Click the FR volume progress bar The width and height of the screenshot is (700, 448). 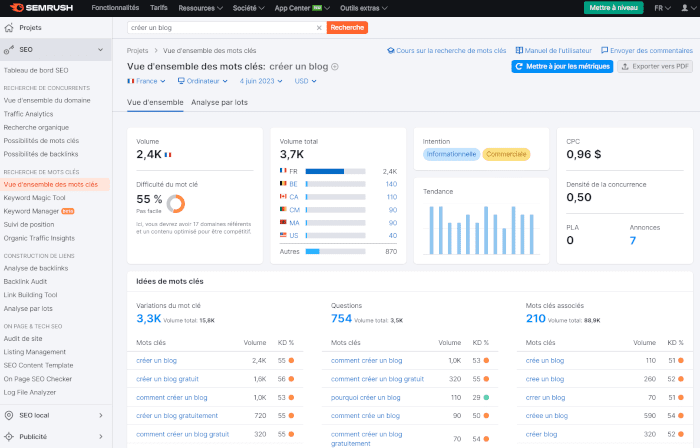335,171
